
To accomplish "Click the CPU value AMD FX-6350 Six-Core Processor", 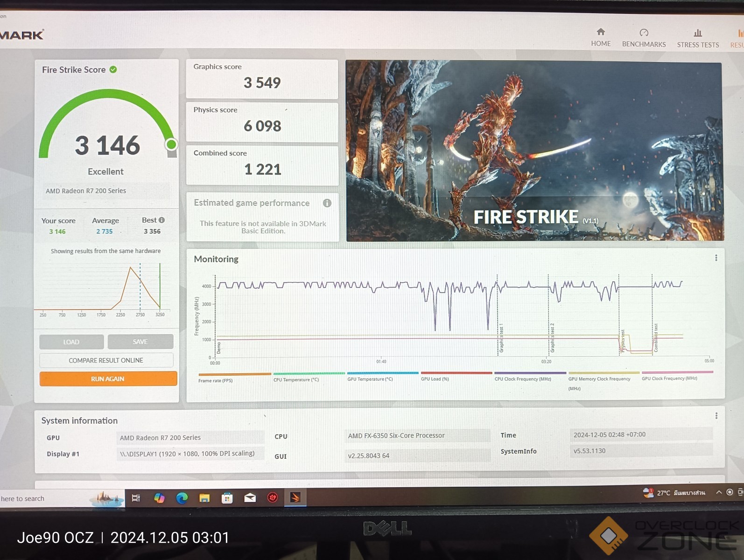I will coord(417,435).
